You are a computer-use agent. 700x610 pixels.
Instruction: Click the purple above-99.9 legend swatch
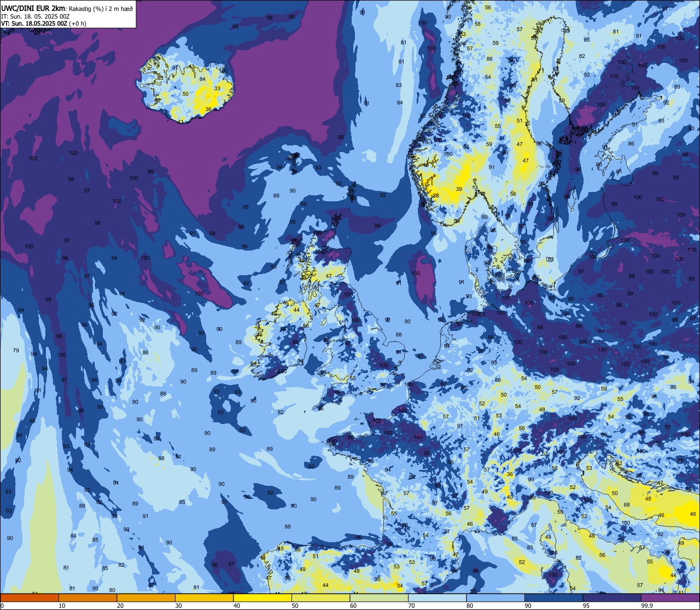[670, 597]
